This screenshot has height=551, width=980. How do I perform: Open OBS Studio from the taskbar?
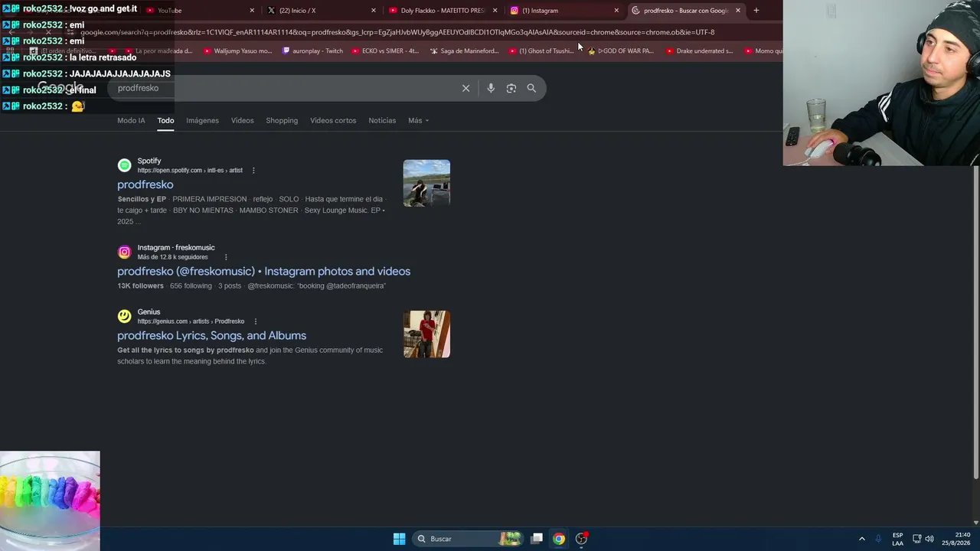point(582,539)
